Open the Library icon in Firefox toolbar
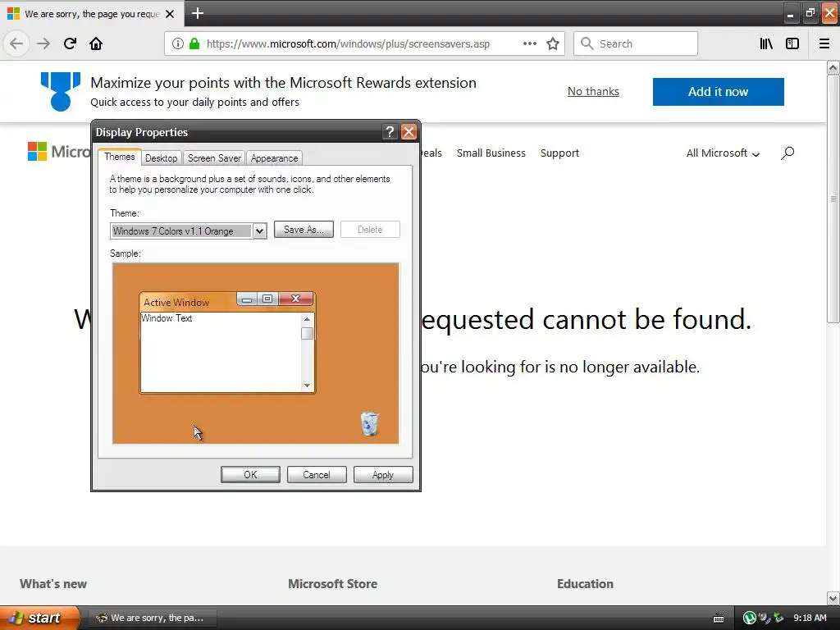Screen dimensions: 840x630 [x=766, y=43]
